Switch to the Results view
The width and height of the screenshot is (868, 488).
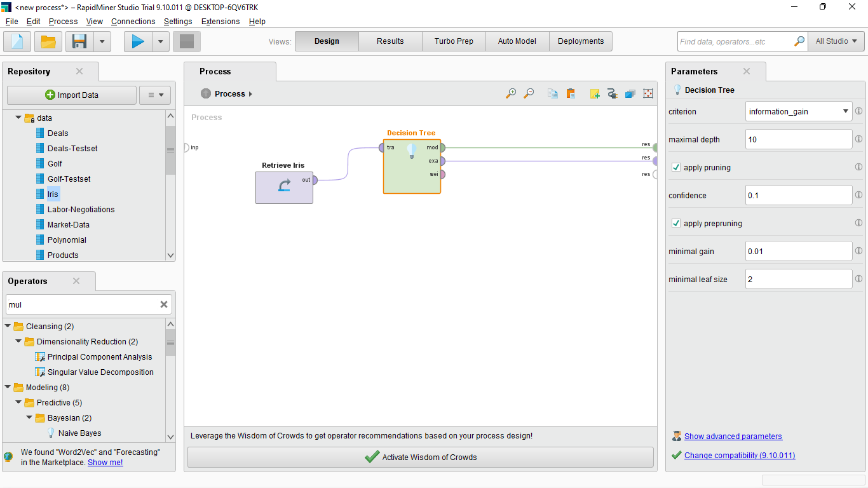click(x=390, y=41)
